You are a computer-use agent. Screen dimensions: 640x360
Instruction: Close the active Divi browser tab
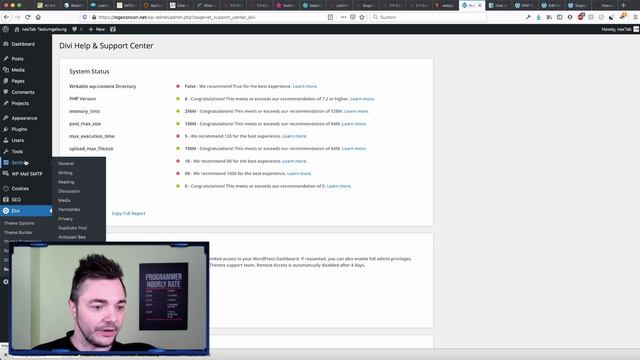480,5
